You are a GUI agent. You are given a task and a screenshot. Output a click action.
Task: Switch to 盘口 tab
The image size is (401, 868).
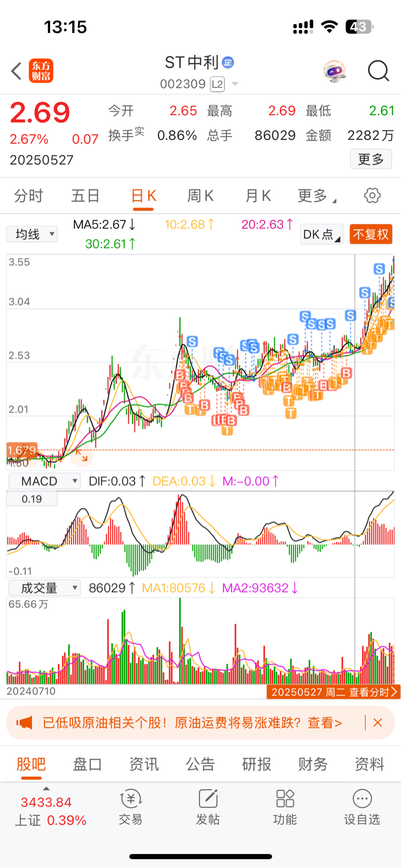coord(87,764)
